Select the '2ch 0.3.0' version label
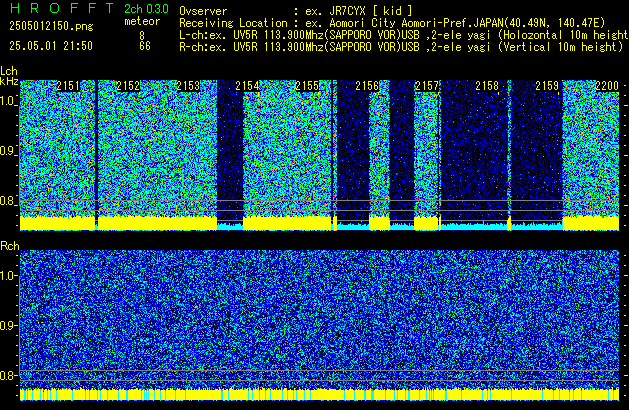This screenshot has height=410, width=629. point(146,9)
